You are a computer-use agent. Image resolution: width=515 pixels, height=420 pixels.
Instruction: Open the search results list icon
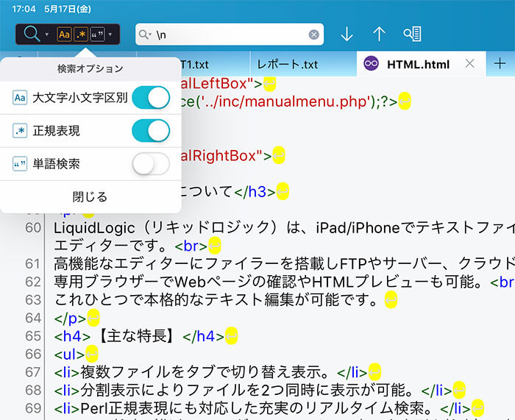point(413,34)
